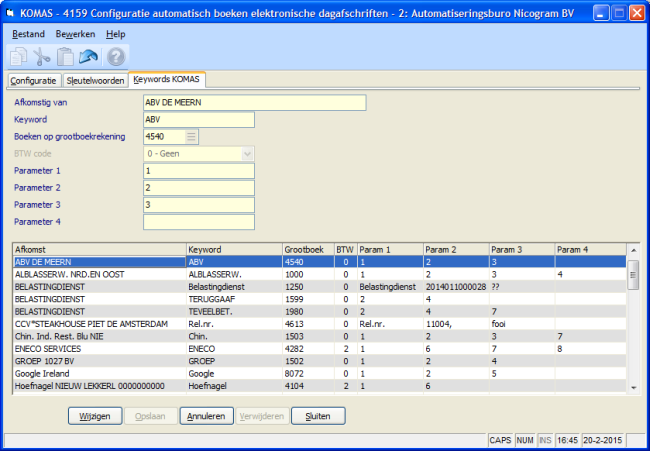Select the Keywords KOMAS tab
This screenshot has width=650, height=451.
[167, 79]
